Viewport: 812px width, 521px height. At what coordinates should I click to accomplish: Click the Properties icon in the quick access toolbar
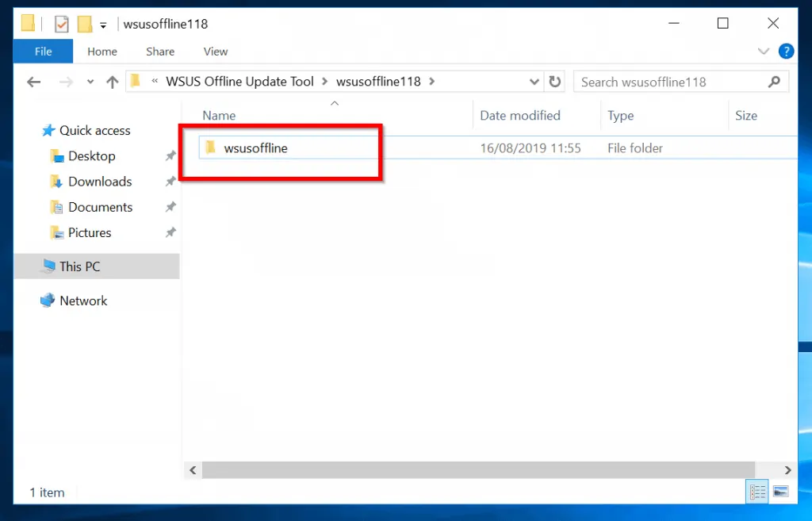pyautogui.click(x=62, y=23)
